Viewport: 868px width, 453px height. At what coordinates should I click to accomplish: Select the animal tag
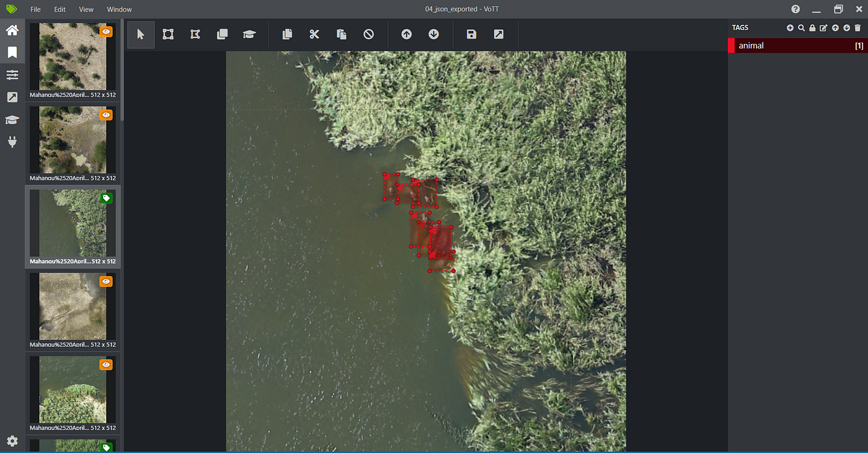point(798,45)
